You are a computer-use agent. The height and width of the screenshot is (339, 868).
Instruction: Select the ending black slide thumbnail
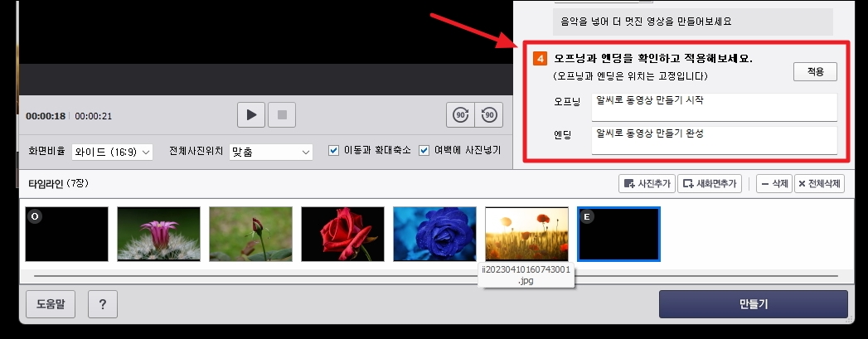tap(618, 234)
